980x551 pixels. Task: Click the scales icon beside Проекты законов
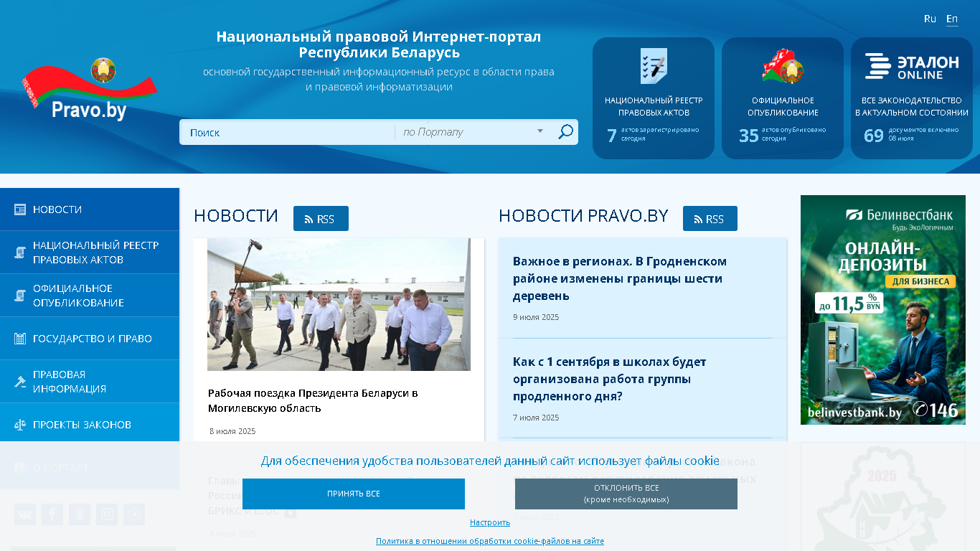(x=20, y=425)
